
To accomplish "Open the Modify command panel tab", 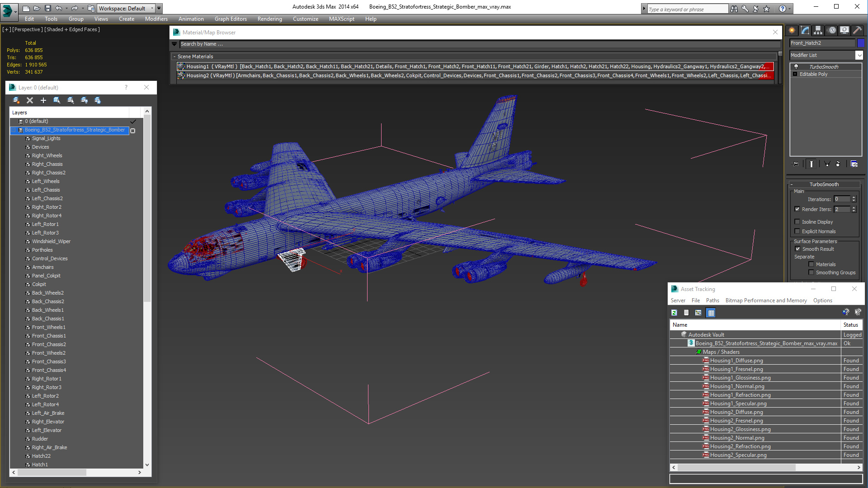I will pyautogui.click(x=805, y=30).
